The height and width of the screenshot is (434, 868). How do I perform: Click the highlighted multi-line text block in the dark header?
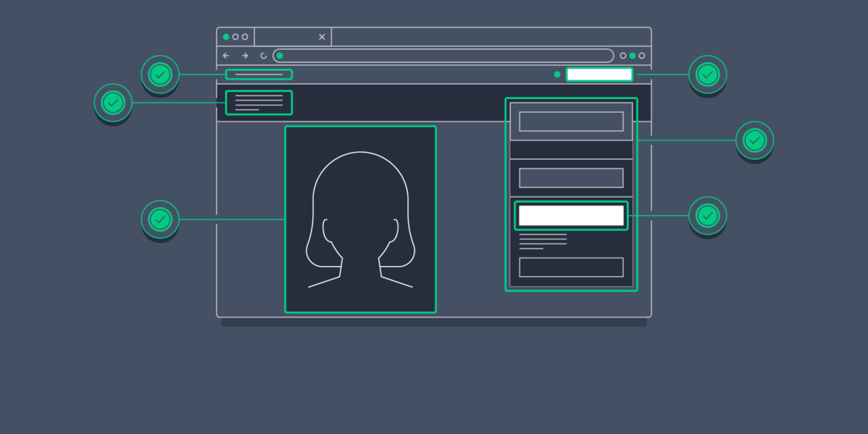(259, 103)
